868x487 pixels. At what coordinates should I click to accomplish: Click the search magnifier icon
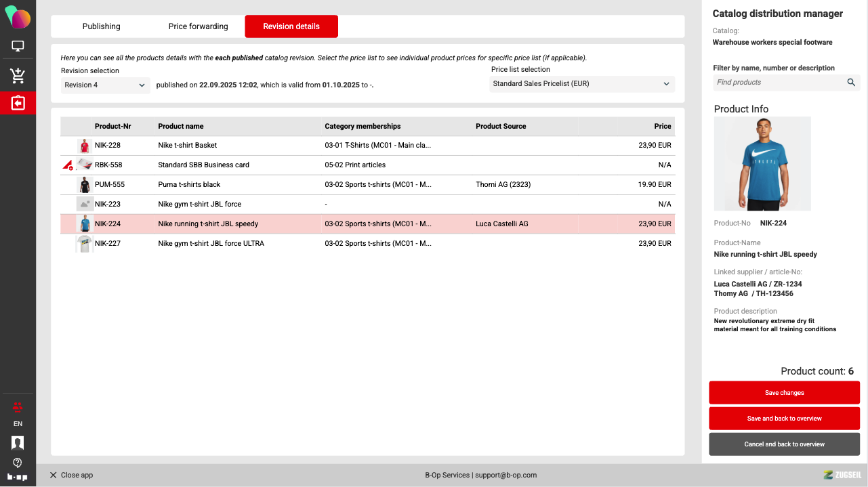[x=851, y=83]
